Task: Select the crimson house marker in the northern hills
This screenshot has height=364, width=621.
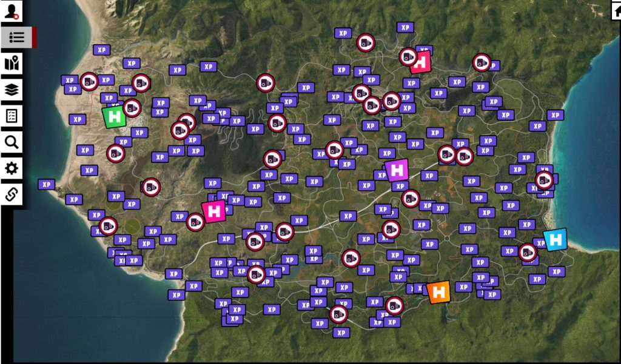Action: pos(421,62)
